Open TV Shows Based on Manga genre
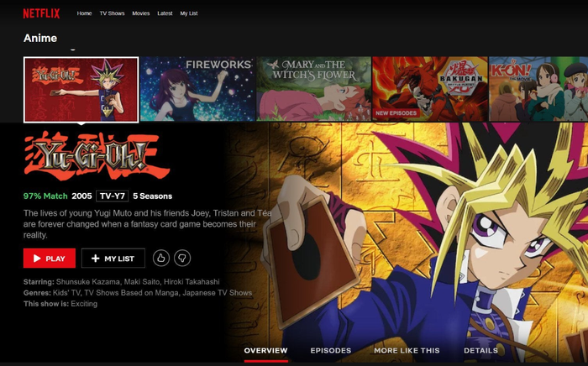 131,293
